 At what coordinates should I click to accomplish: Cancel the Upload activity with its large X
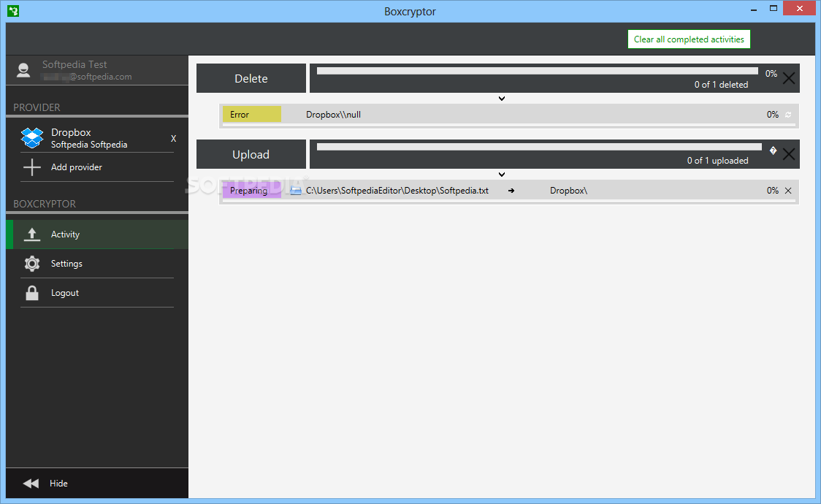(789, 154)
